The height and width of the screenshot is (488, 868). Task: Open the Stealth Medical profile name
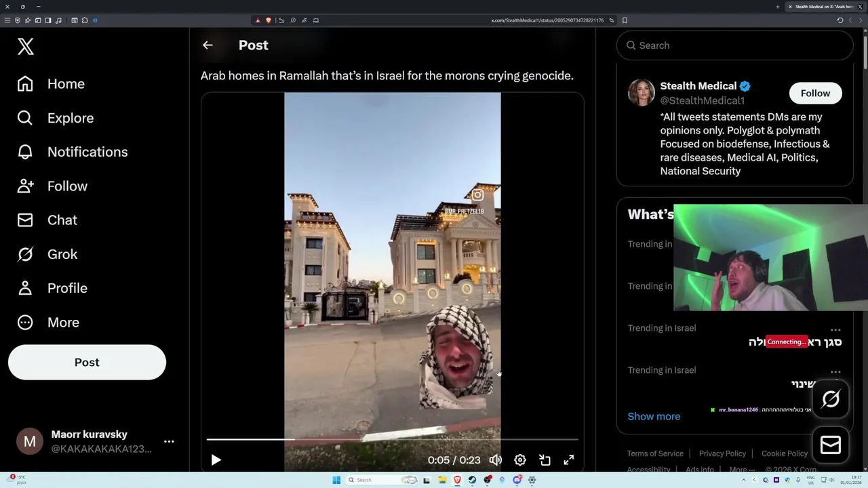pyautogui.click(x=698, y=86)
